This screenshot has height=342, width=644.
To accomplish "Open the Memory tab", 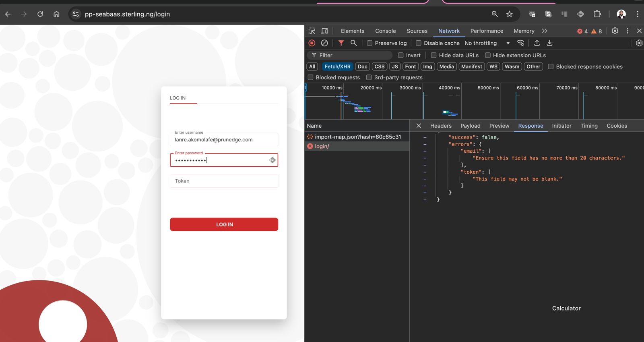I will pos(524,31).
